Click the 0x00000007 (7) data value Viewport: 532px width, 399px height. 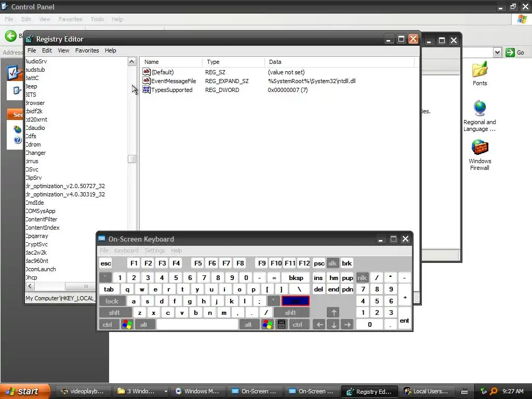pyautogui.click(x=288, y=90)
